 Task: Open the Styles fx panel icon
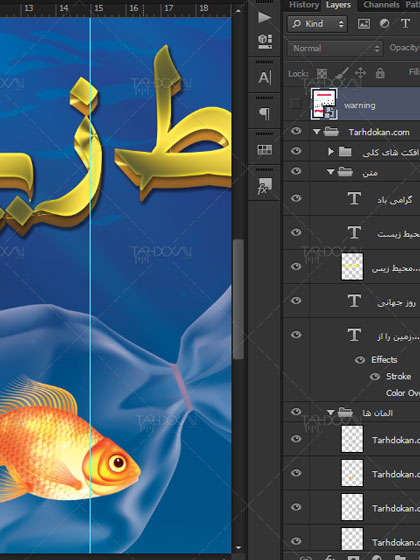(x=264, y=186)
